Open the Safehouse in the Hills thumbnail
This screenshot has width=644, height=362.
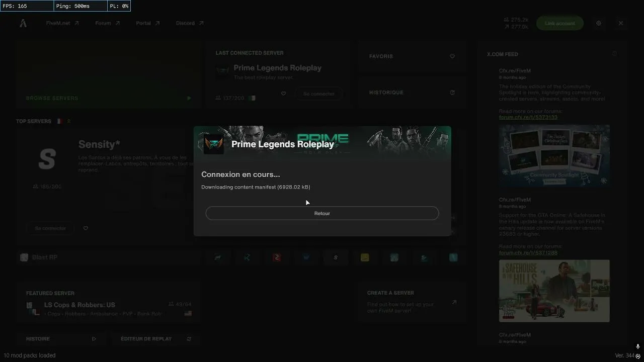tap(554, 291)
